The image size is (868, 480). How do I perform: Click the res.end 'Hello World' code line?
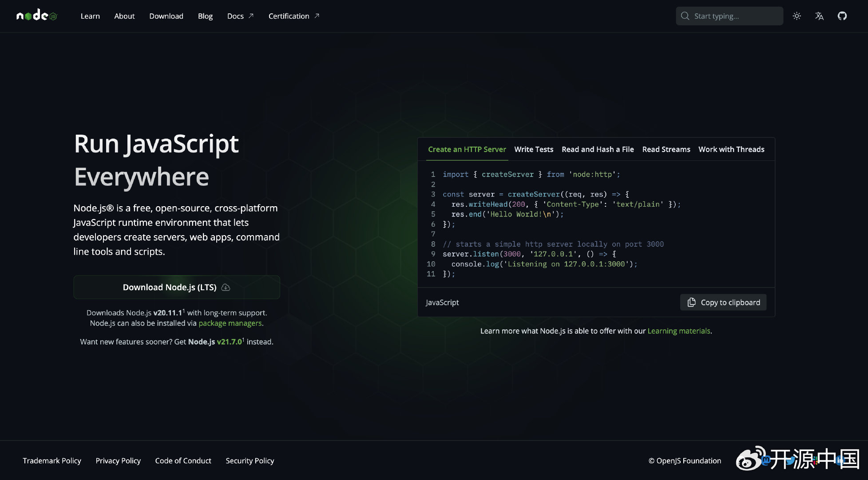click(507, 214)
